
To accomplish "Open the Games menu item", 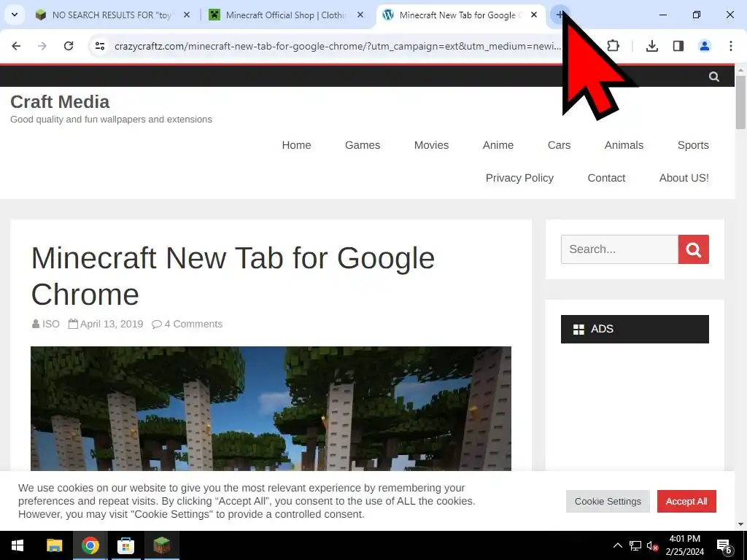I will [363, 145].
